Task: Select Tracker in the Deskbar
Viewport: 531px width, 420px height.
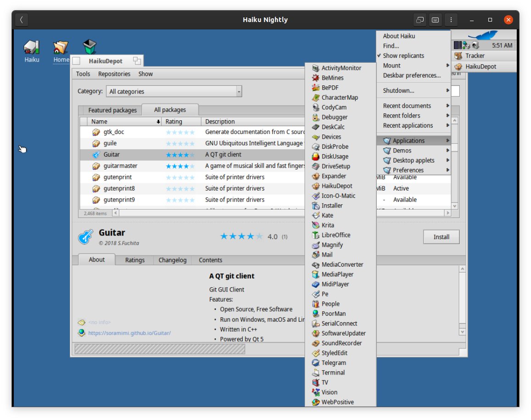Action: (x=484, y=56)
